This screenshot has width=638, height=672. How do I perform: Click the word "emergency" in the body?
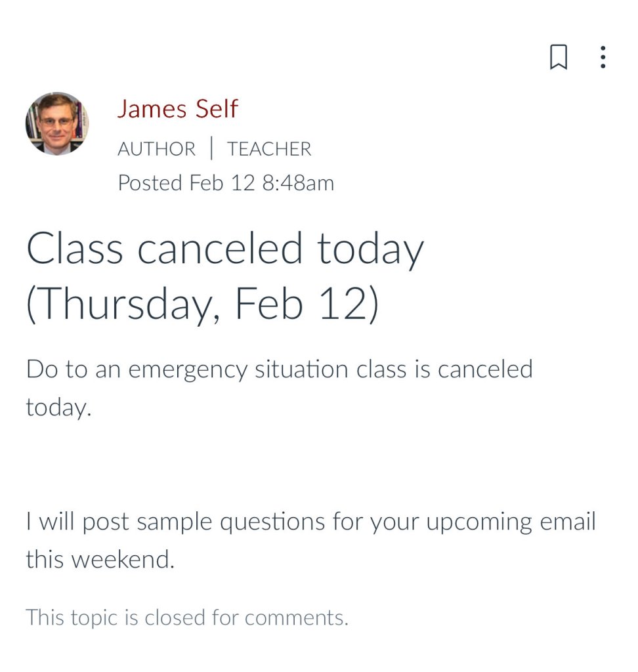[x=184, y=370]
